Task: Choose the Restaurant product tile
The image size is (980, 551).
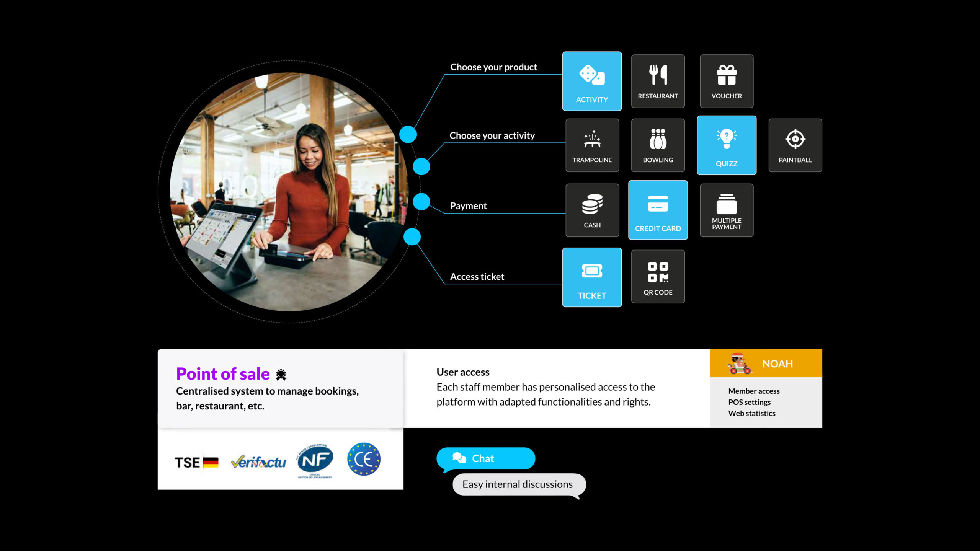Action: pos(658,81)
